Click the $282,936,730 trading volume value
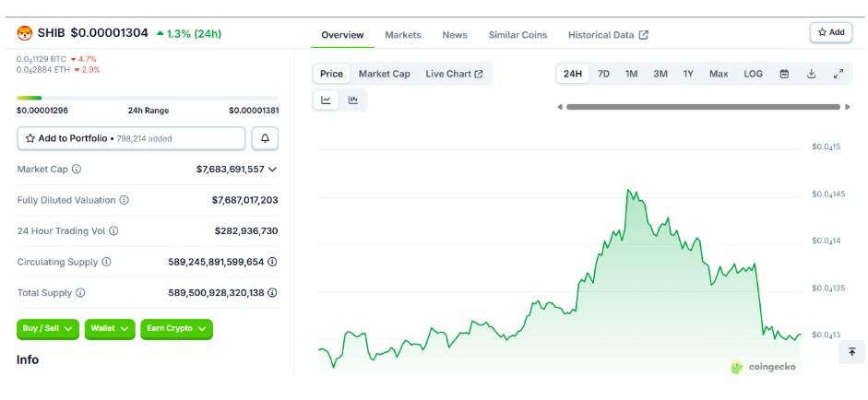The width and height of the screenshot is (868, 400). pyautogui.click(x=246, y=230)
